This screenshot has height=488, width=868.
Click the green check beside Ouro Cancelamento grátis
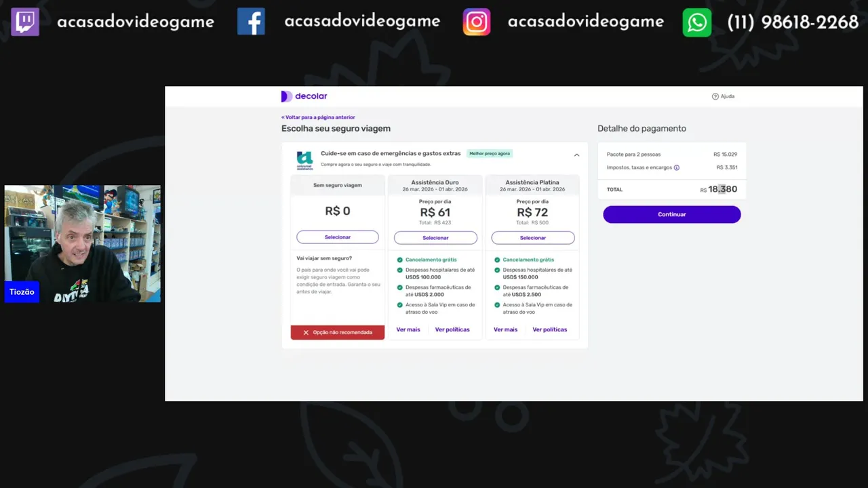coord(400,260)
